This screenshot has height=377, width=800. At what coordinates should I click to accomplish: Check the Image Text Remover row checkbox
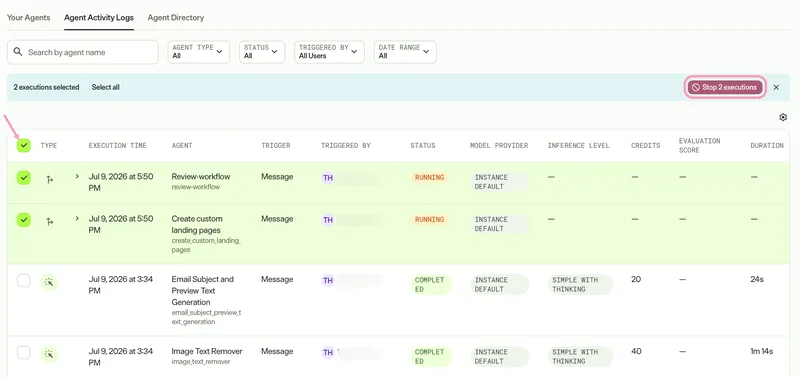click(x=24, y=353)
